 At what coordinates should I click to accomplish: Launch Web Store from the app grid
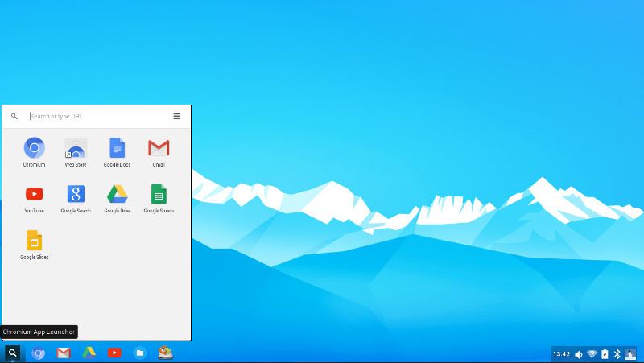pyautogui.click(x=76, y=149)
